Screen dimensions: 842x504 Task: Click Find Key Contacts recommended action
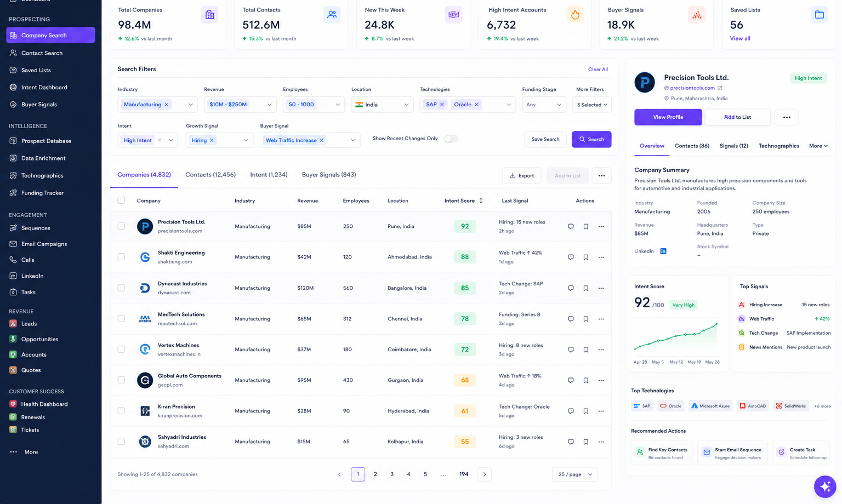[662, 453]
